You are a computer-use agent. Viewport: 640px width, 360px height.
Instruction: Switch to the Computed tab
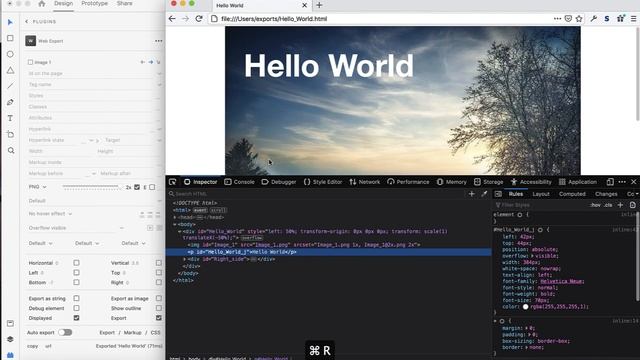(572, 194)
